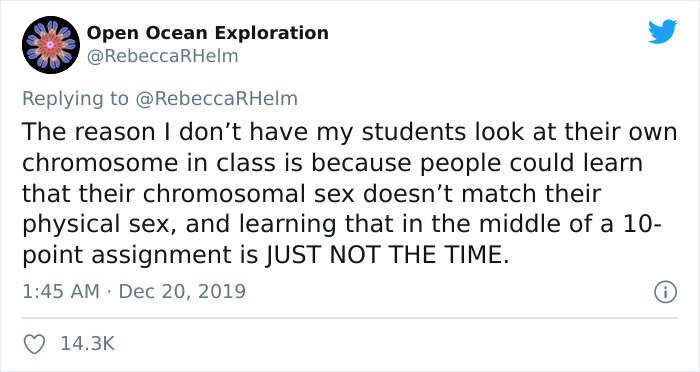This screenshot has width=700, height=372.
Task: Like the tweet with heart icon
Action: point(34,344)
